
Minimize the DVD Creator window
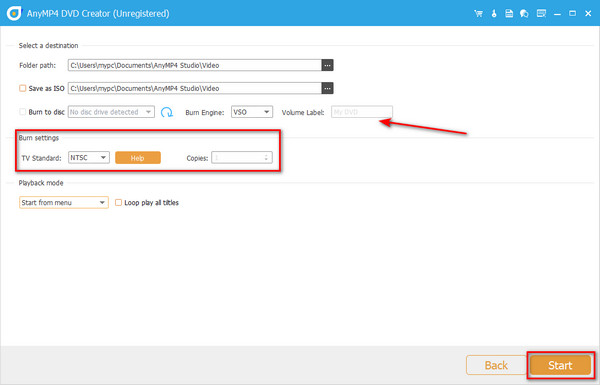(557, 14)
